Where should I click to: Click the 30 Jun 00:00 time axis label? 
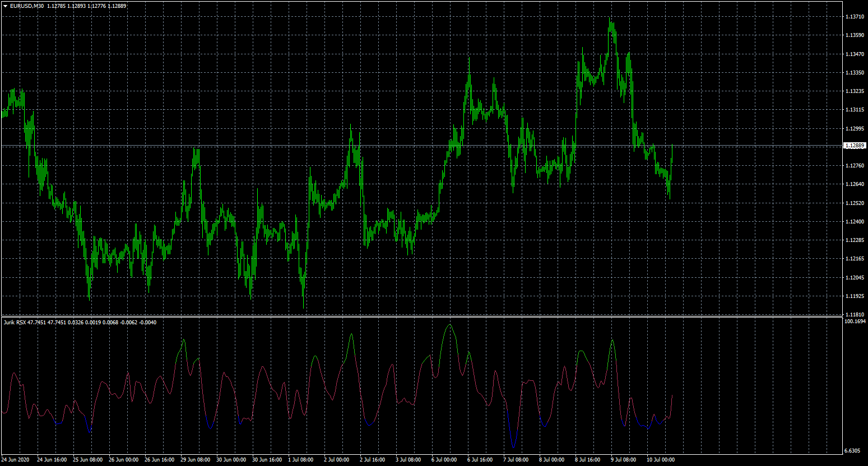coord(231,460)
